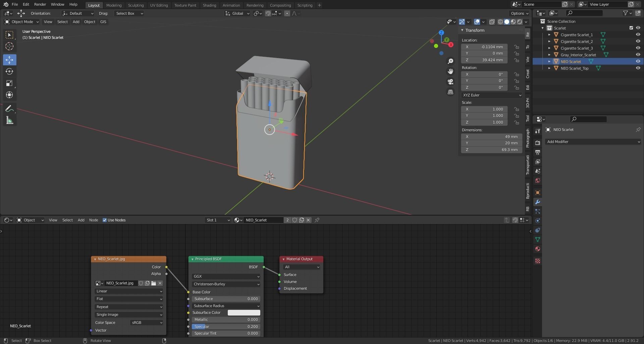Switch to the UV Editing workspace tab
The image size is (644, 344).
[x=159, y=5]
